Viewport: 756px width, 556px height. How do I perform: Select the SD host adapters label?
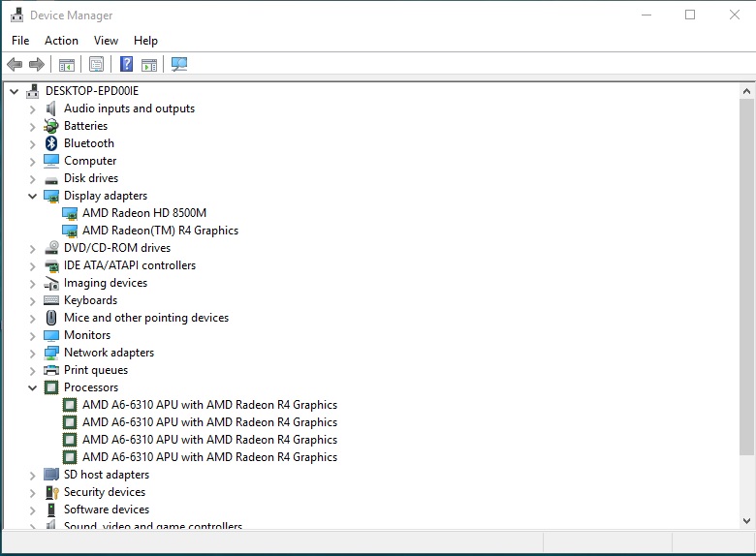(107, 475)
